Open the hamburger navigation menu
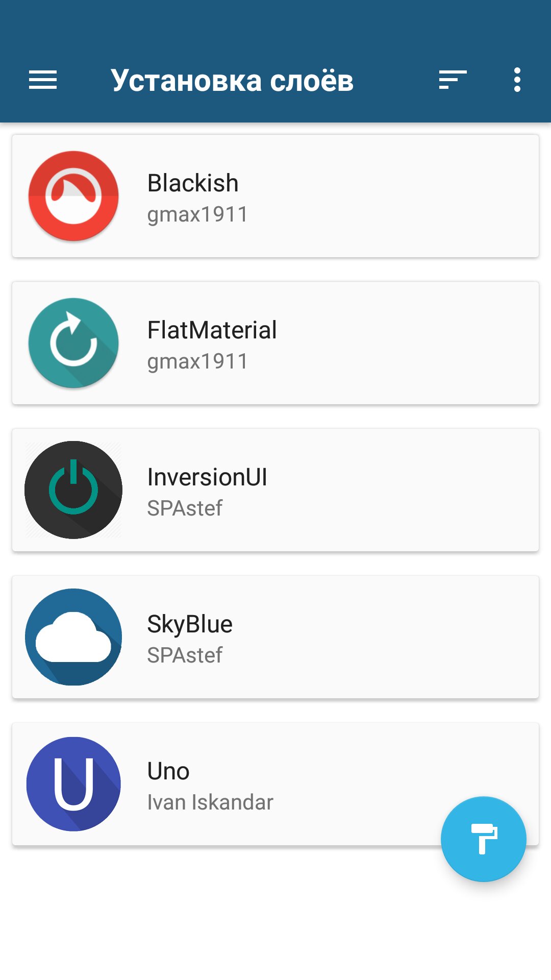 point(43,80)
